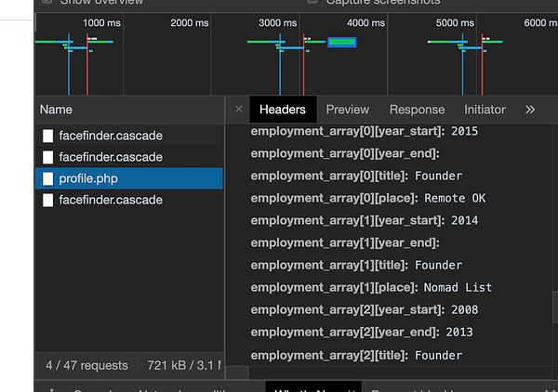
Task: Close the request details pane
Action: pos(238,109)
